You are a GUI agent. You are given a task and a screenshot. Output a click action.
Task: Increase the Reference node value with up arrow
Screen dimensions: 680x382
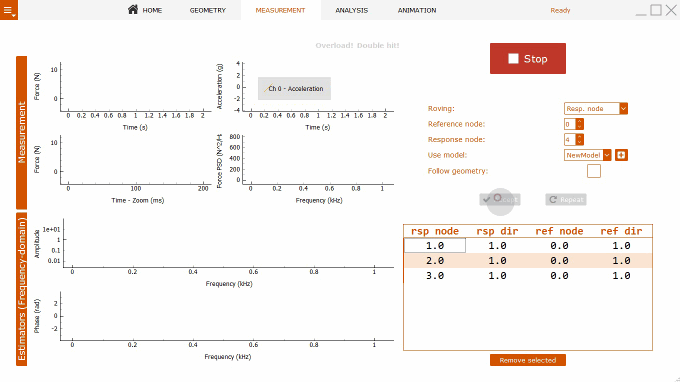tap(579, 121)
